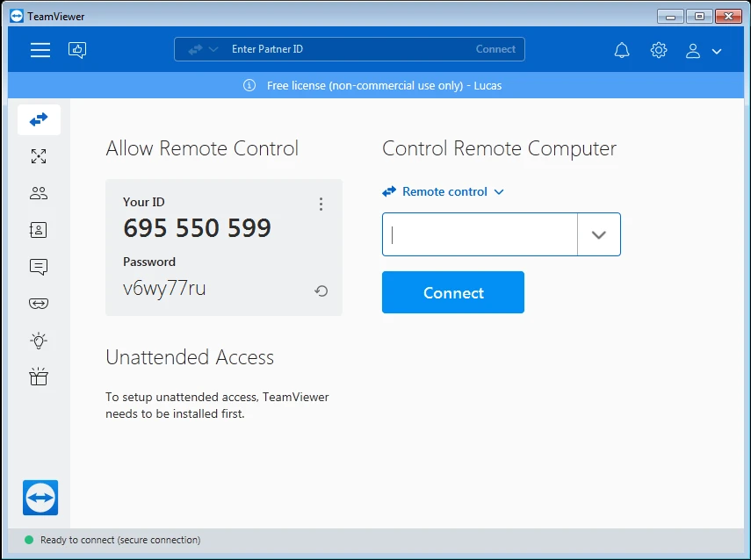
Task: Expand the account dropdown chevron
Action: pyautogui.click(x=717, y=51)
